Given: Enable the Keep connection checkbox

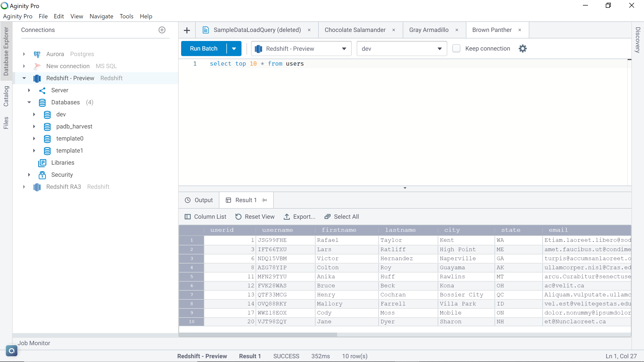Looking at the screenshot, I should tap(456, 49).
